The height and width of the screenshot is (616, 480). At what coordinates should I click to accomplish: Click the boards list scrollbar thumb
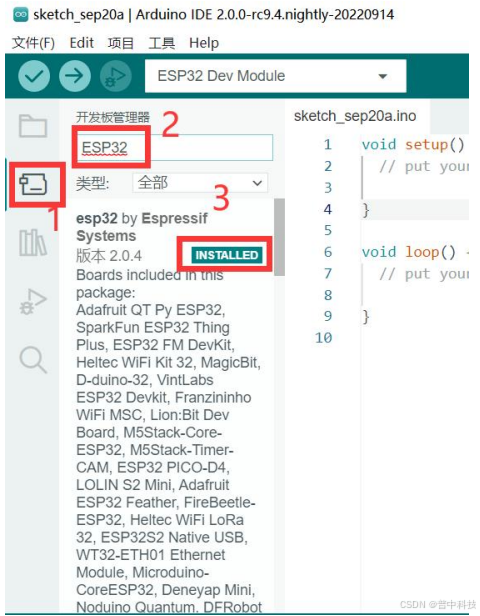coord(279,237)
